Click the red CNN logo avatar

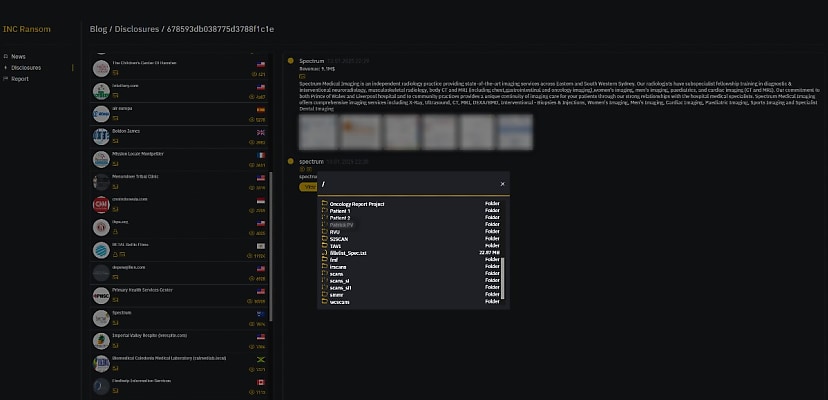[101, 204]
